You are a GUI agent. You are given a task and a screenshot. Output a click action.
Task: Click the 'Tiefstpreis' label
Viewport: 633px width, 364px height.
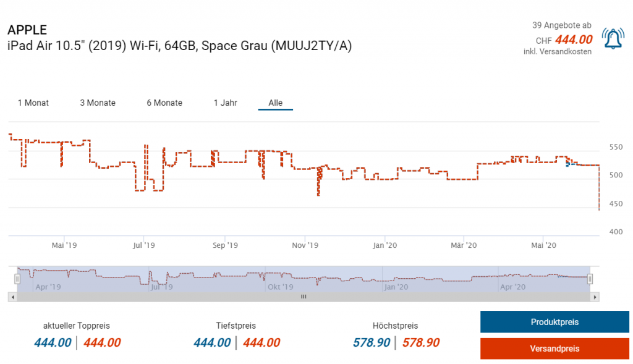click(x=236, y=326)
